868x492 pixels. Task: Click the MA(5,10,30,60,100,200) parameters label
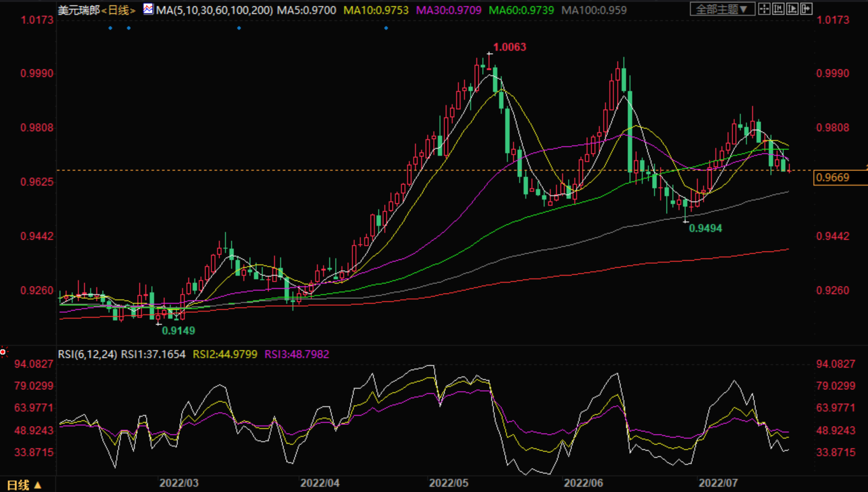214,11
